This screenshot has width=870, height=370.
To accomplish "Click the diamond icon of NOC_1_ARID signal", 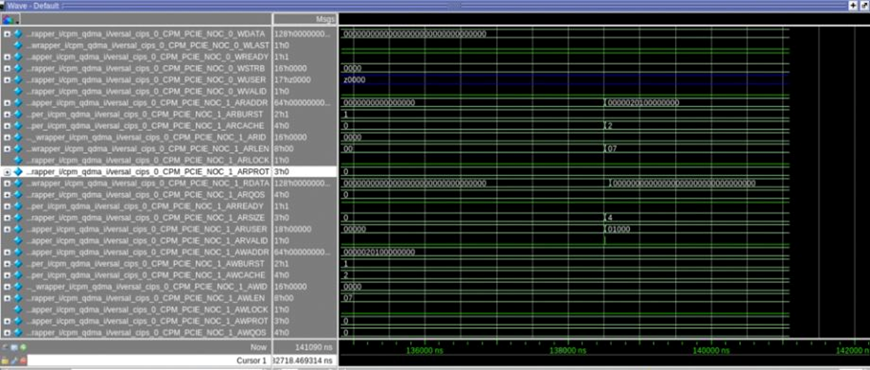I will click(18, 138).
